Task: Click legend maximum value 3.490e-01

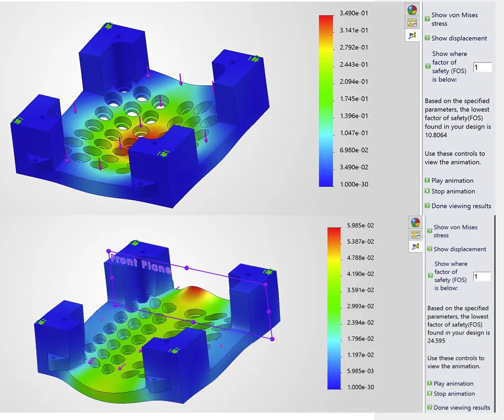Action: [x=354, y=13]
